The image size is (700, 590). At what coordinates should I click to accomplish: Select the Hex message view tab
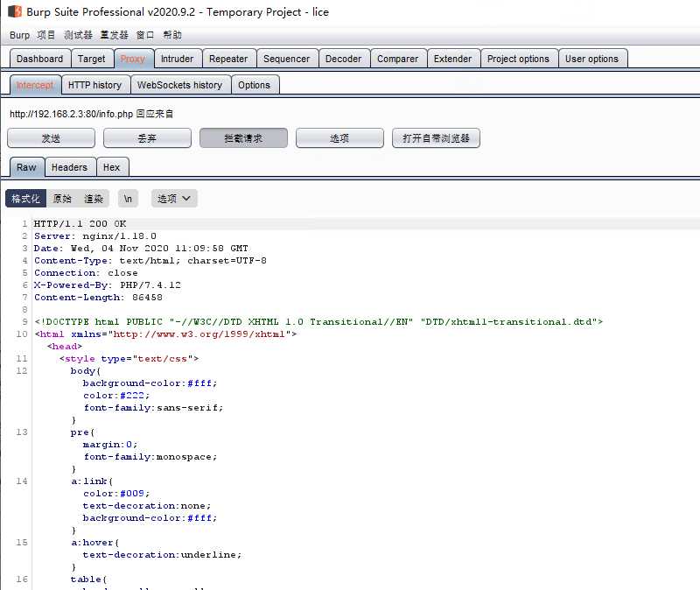[x=112, y=167]
